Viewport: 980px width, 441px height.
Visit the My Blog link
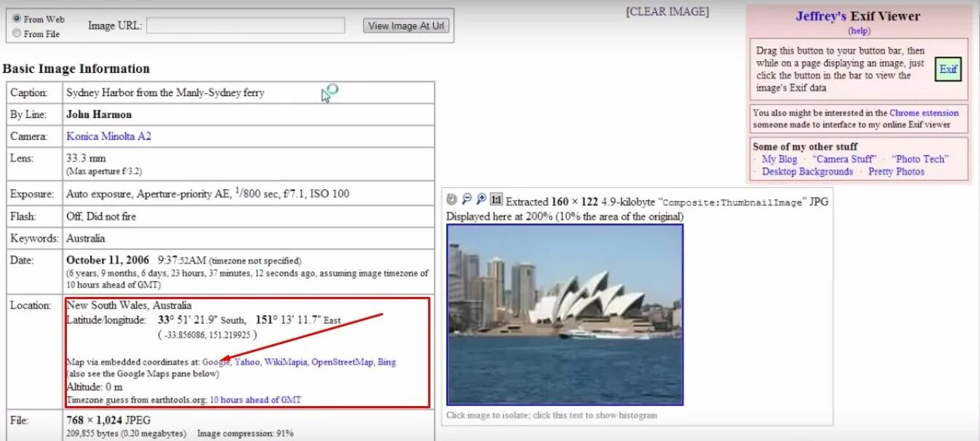point(779,159)
